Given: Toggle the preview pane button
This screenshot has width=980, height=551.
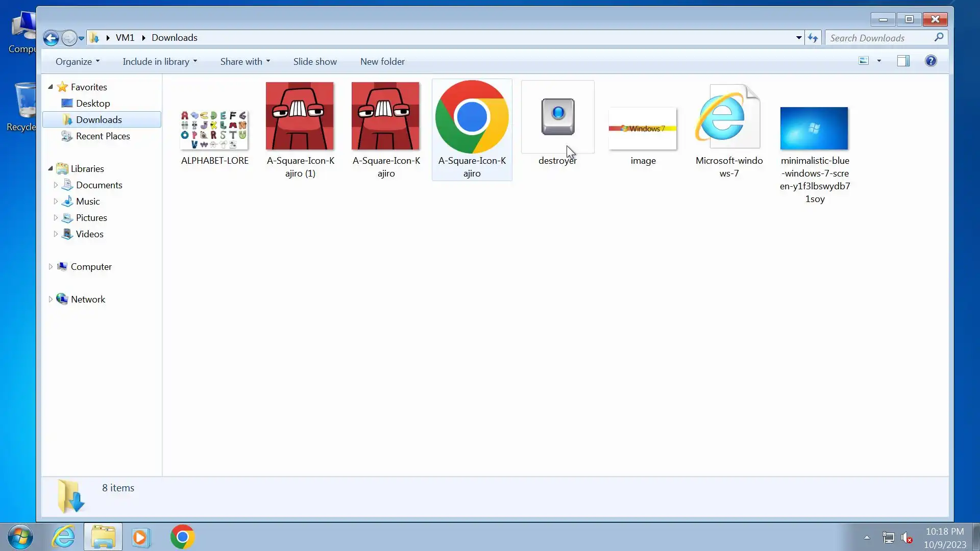Looking at the screenshot, I should [903, 61].
